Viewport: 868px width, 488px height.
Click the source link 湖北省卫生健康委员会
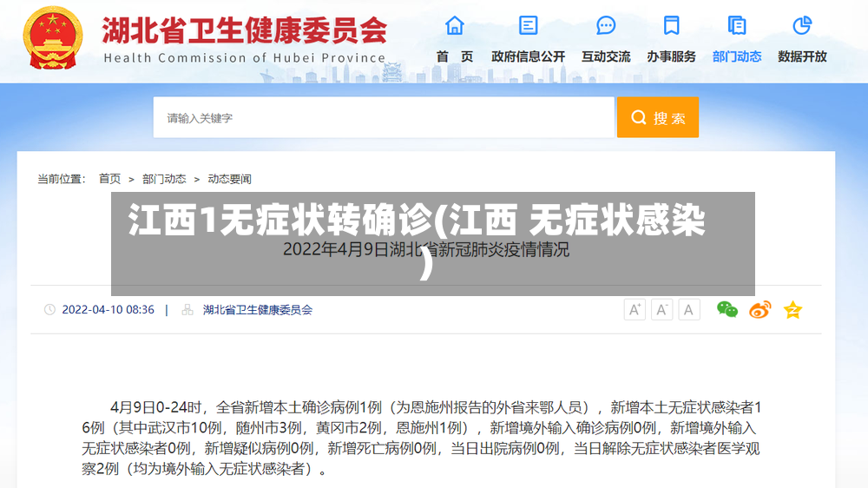tap(258, 310)
